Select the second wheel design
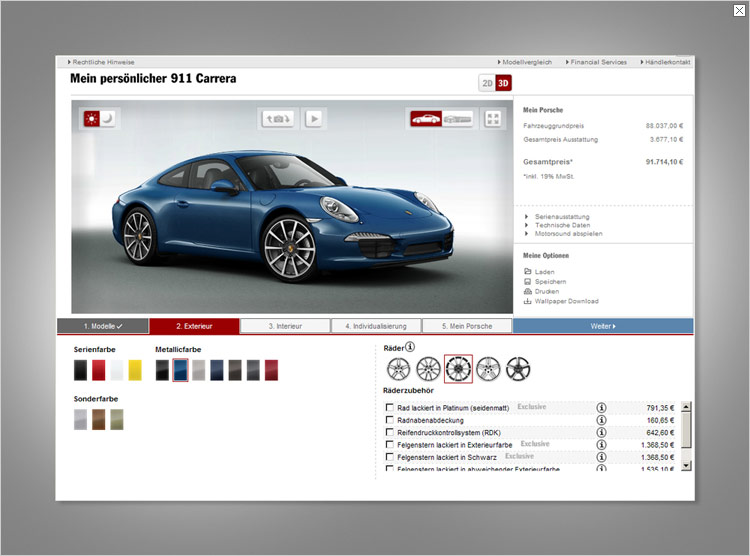 click(428, 369)
